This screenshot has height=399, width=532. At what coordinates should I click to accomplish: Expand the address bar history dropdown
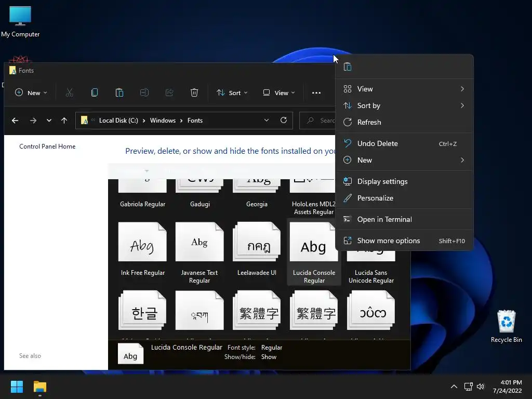tap(267, 121)
